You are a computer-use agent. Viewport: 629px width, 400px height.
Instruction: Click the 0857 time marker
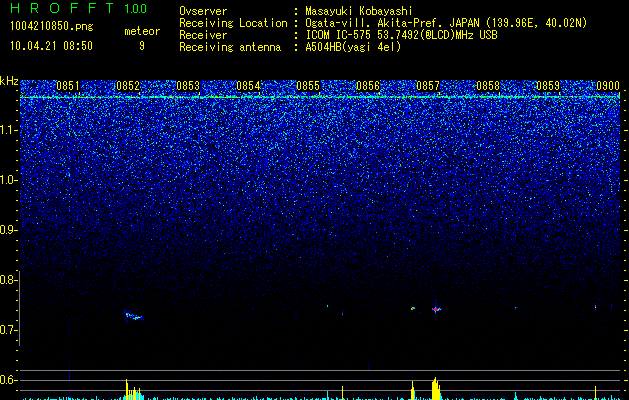(428, 86)
